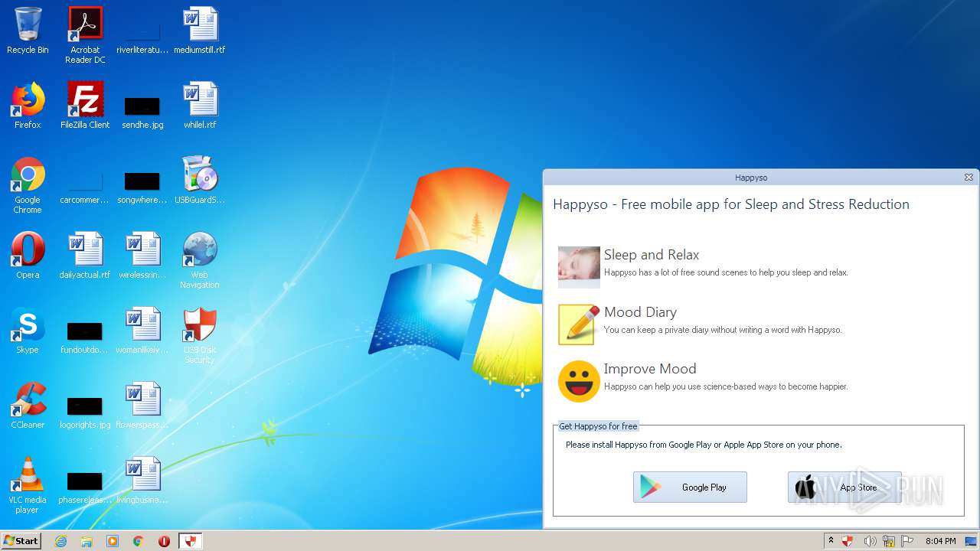980x551 pixels.
Task: Launch Acrobat Reader DC shortcut
Action: pos(85,34)
